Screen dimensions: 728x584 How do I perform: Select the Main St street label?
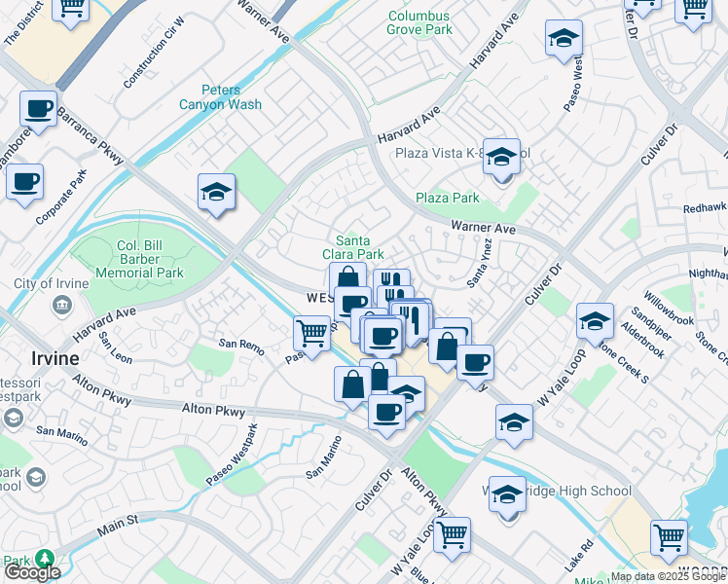tap(118, 526)
